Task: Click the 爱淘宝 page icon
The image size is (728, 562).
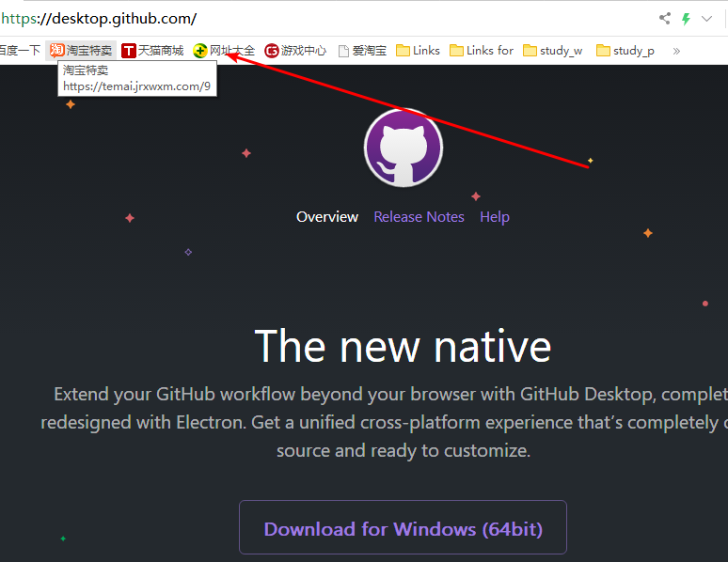Action: pyautogui.click(x=343, y=51)
